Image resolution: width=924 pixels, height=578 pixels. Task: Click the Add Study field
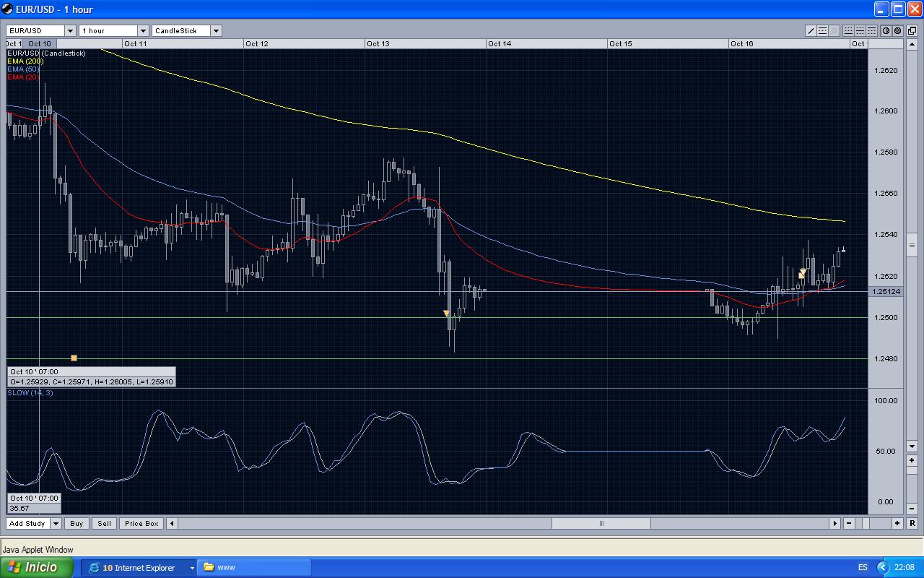28,523
